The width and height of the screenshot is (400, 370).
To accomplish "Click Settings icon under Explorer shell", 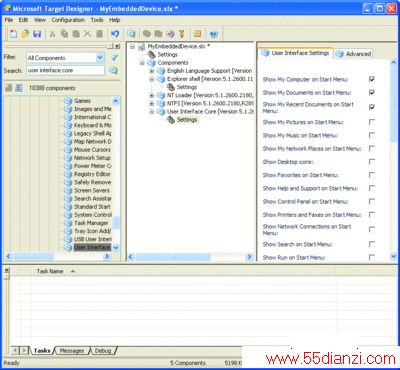I will click(171, 87).
